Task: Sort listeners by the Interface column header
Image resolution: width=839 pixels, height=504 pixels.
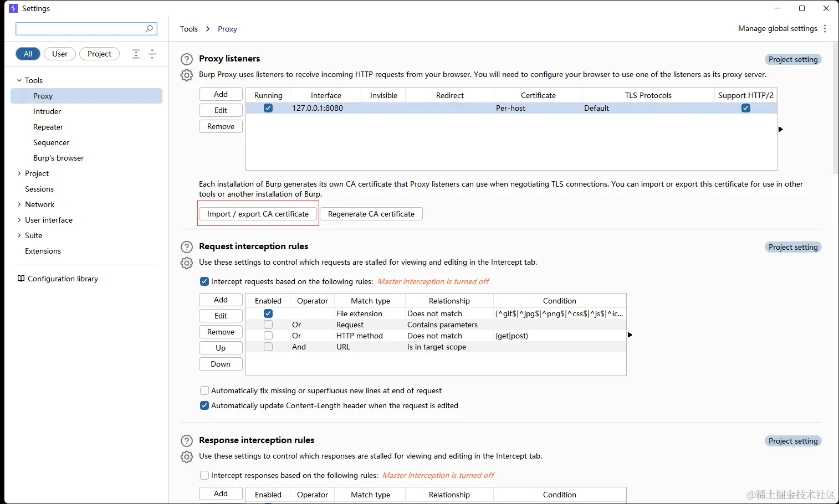Action: click(326, 95)
